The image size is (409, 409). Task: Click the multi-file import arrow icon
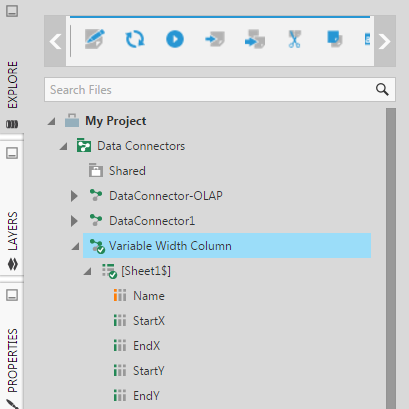(x=255, y=39)
